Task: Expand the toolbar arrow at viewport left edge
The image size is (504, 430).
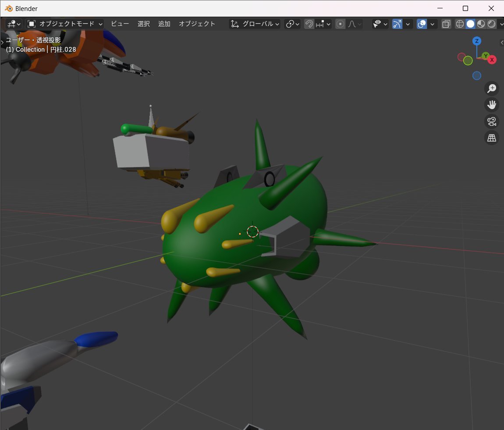Action: tap(2, 42)
